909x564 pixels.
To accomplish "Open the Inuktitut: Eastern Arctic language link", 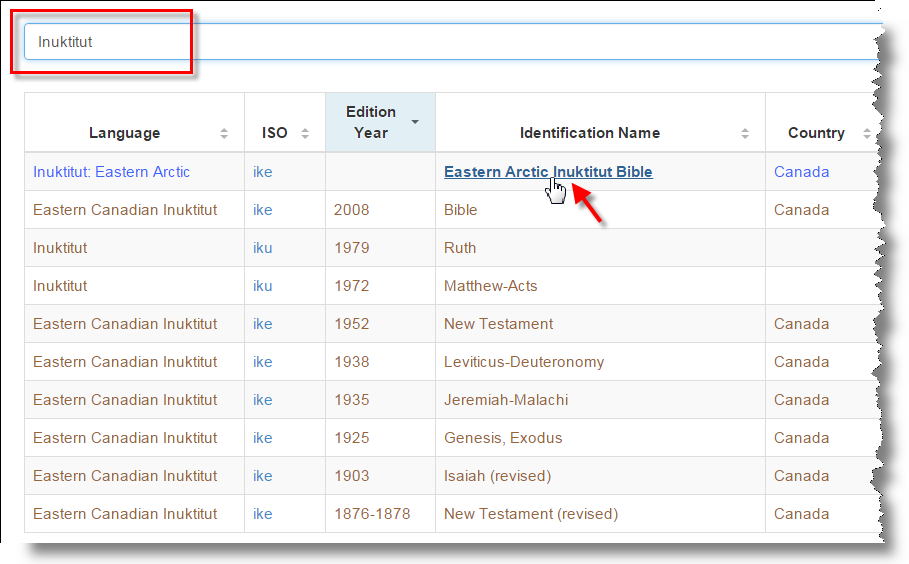I will 111,172.
